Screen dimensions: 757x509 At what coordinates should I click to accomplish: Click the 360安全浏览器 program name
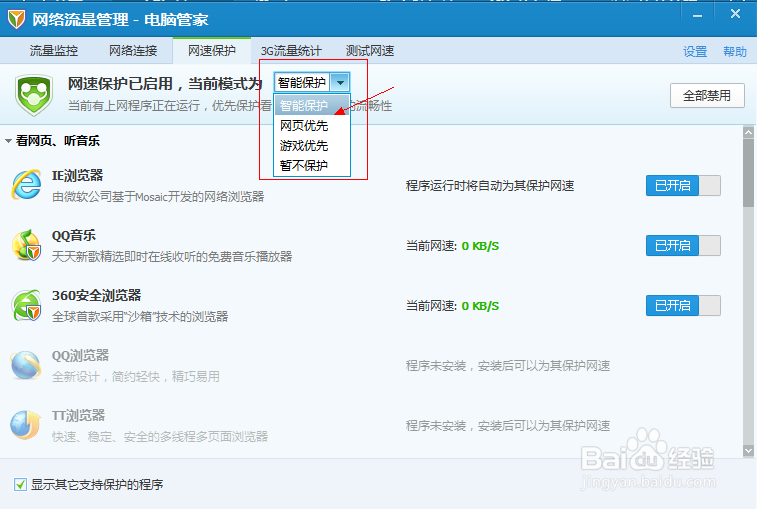pyautogui.click(x=97, y=295)
